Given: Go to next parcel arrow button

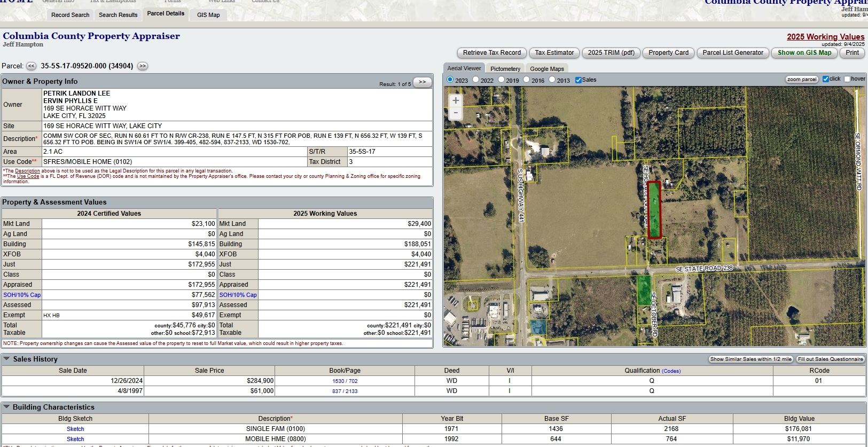Looking at the screenshot, I should [x=142, y=66].
